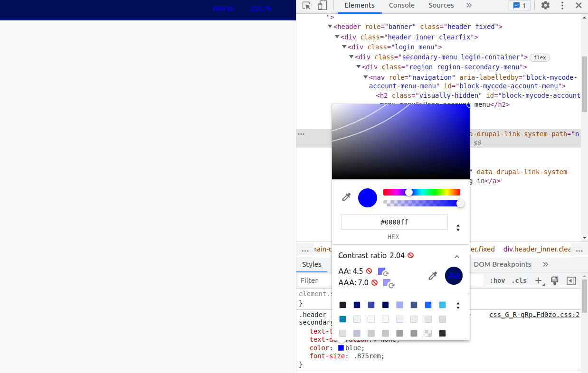Toggle element state with :hov
Viewport: 588px width, 373px height.
[x=497, y=280]
